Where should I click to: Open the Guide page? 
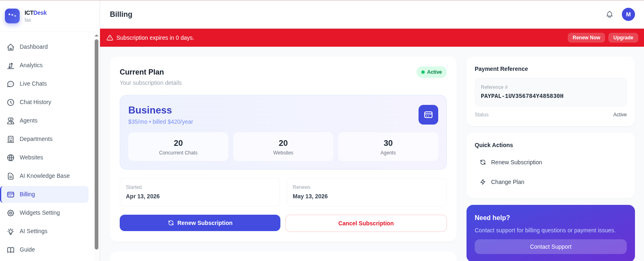(x=44, y=250)
